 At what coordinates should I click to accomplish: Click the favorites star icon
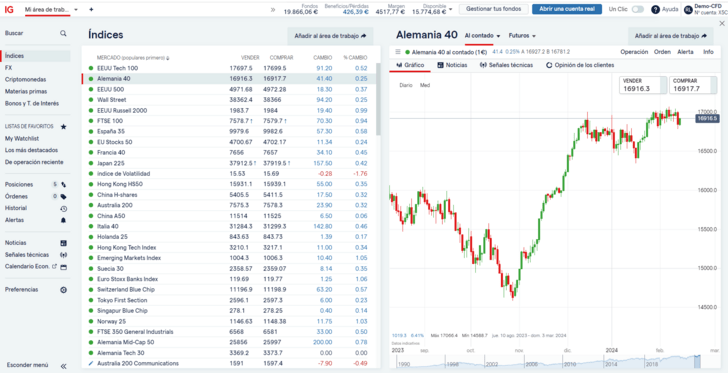click(64, 126)
